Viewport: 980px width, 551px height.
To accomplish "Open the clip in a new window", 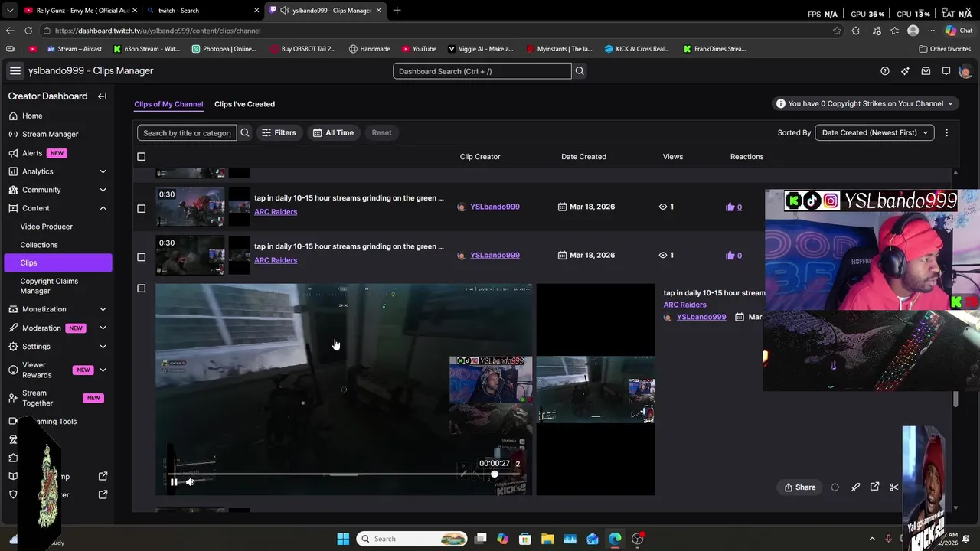I will tap(874, 487).
